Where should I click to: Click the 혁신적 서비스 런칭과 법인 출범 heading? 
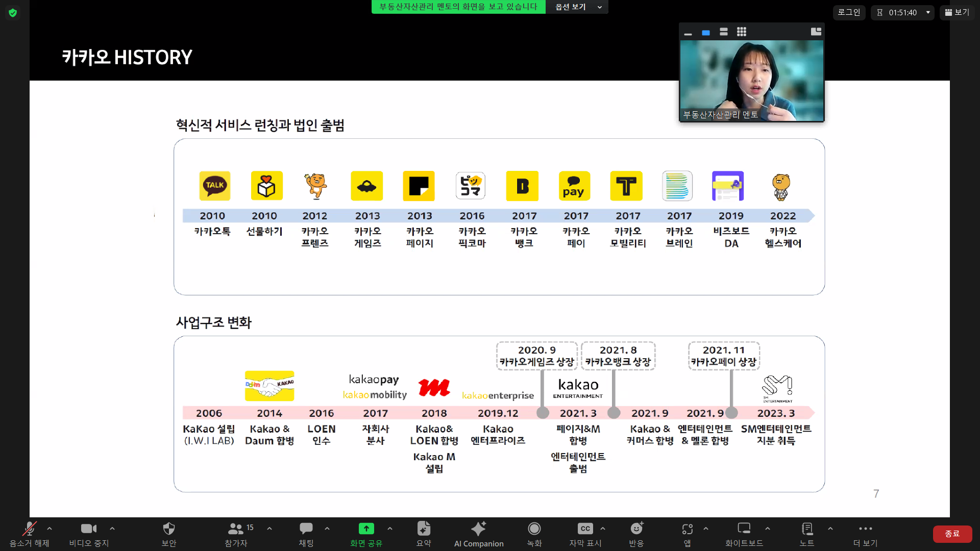pos(260,125)
